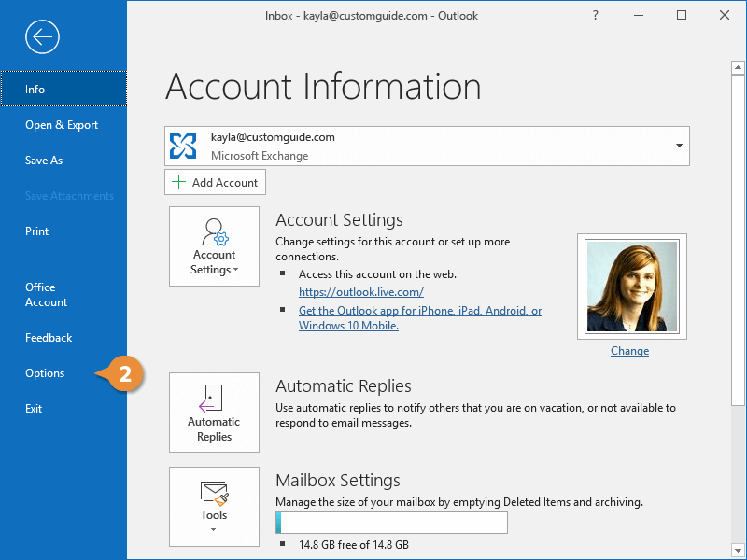Viewport: 747px width, 560px height.
Task: Click the mailbox storage usage bar
Action: point(391,523)
